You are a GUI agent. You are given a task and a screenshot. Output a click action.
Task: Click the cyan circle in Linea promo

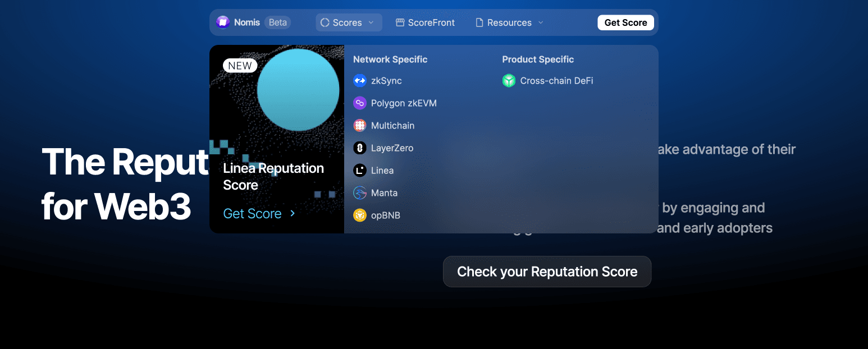coord(298,90)
